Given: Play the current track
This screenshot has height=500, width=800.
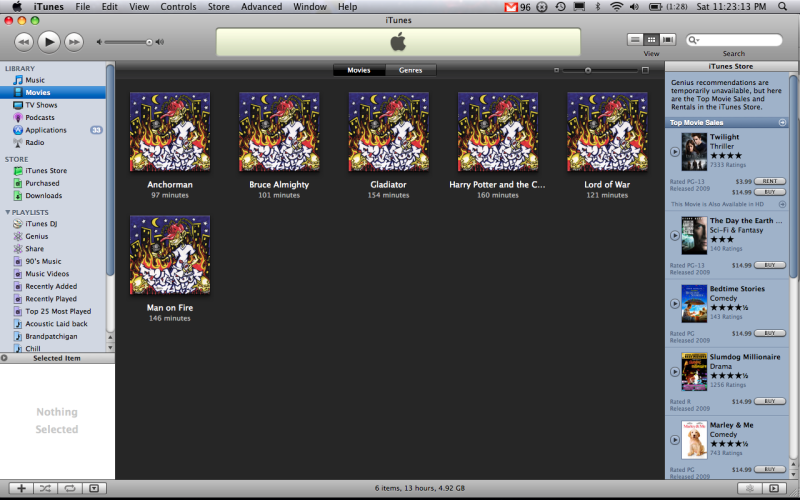Looking at the screenshot, I should coord(48,42).
